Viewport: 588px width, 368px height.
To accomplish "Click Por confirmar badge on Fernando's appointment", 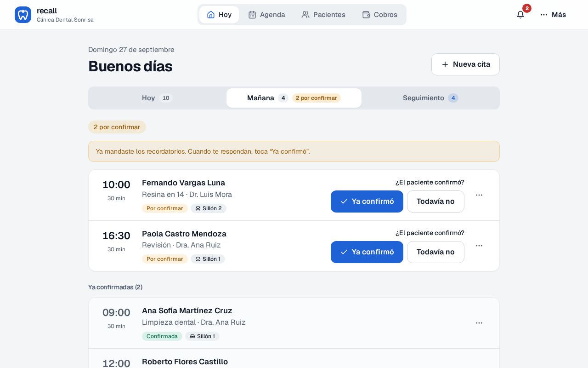I will click(x=165, y=208).
